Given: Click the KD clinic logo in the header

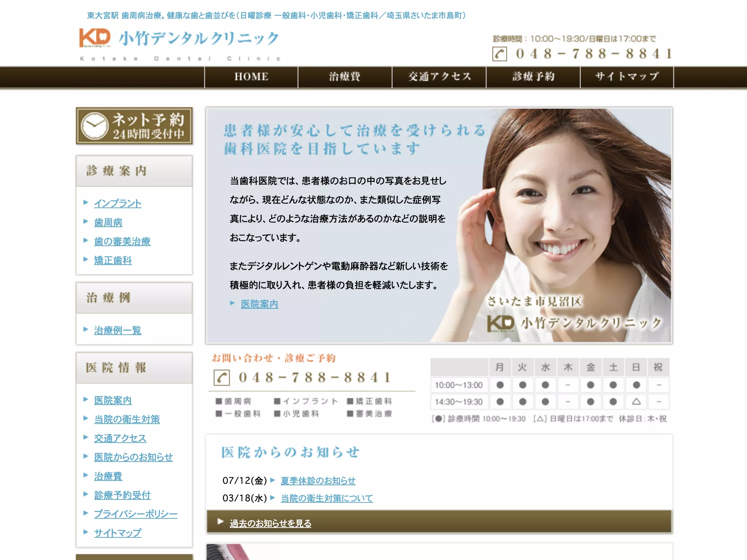Looking at the screenshot, I should coord(95,38).
